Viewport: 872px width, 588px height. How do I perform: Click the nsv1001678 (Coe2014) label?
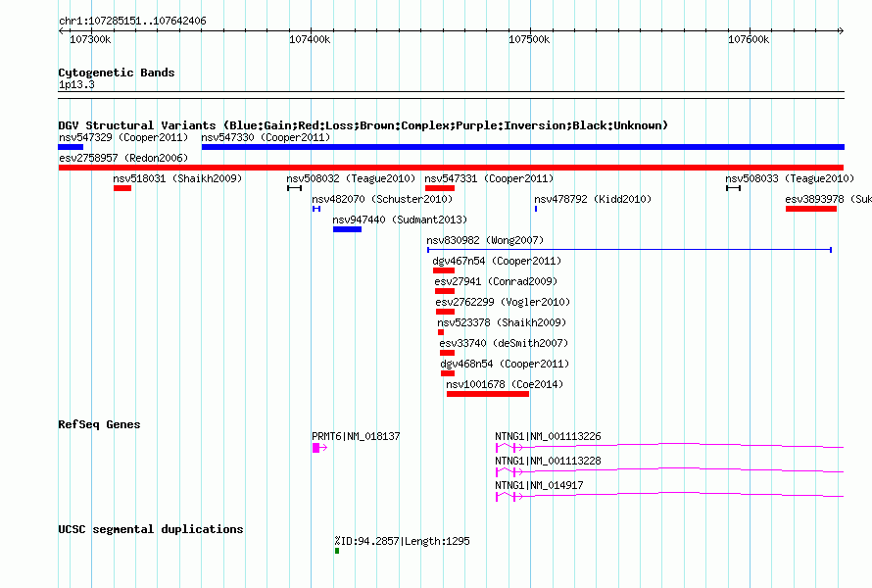click(505, 384)
